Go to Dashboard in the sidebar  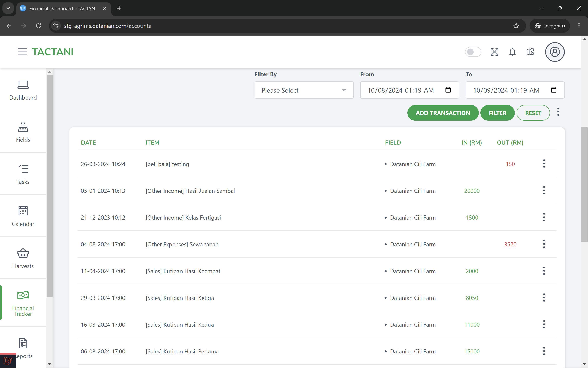pos(23,90)
